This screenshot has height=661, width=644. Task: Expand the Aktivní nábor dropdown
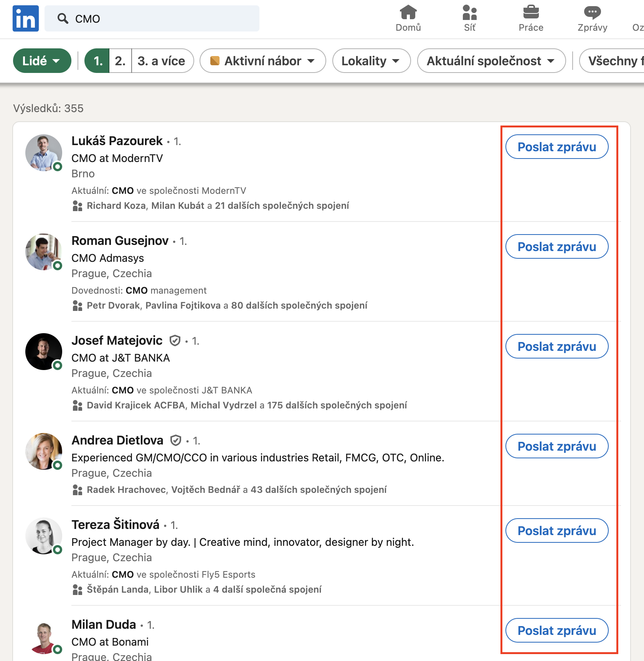click(263, 61)
